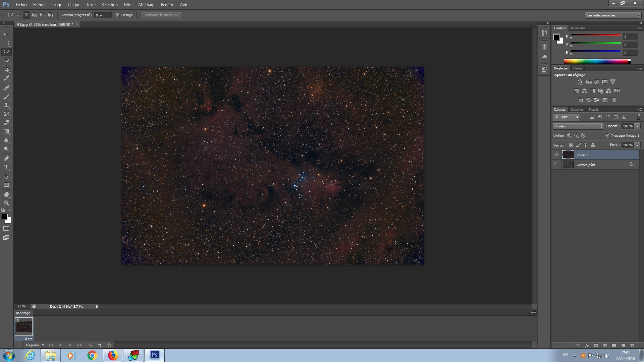Switch to the Couches tab
This screenshot has height=362, width=644.
(577, 109)
